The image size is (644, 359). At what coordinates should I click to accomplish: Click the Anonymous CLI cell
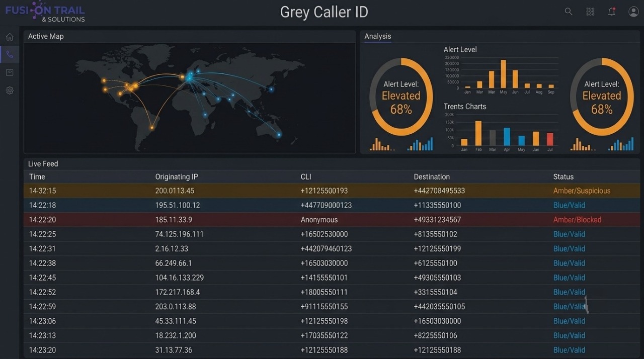point(319,220)
